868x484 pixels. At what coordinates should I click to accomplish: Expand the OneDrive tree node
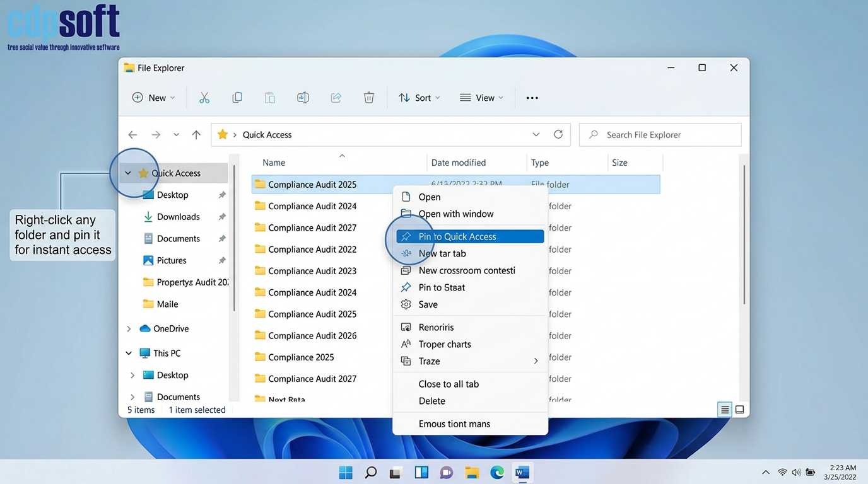point(129,329)
